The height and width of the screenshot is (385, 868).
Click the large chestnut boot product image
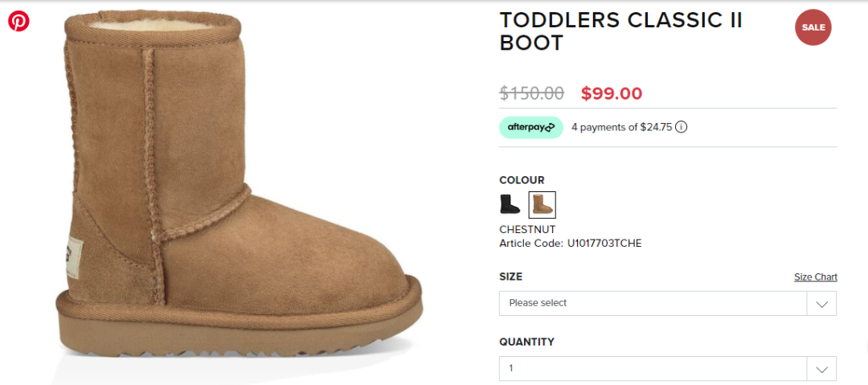coord(240,188)
